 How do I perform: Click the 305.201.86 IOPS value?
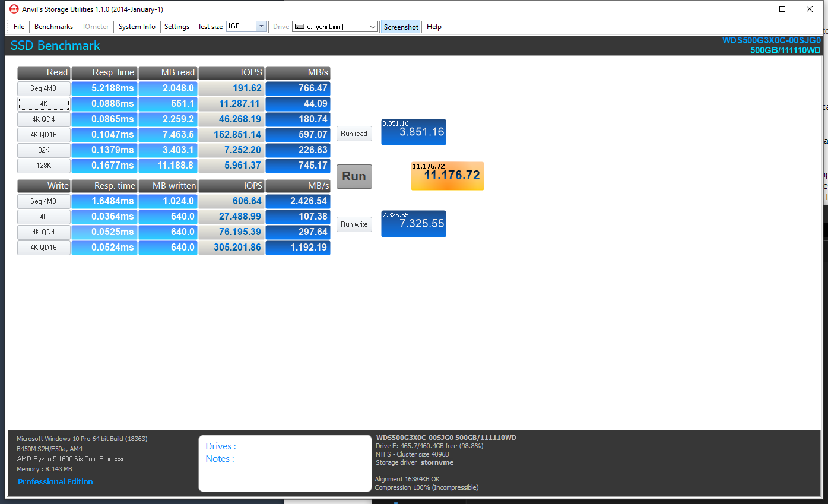point(231,248)
